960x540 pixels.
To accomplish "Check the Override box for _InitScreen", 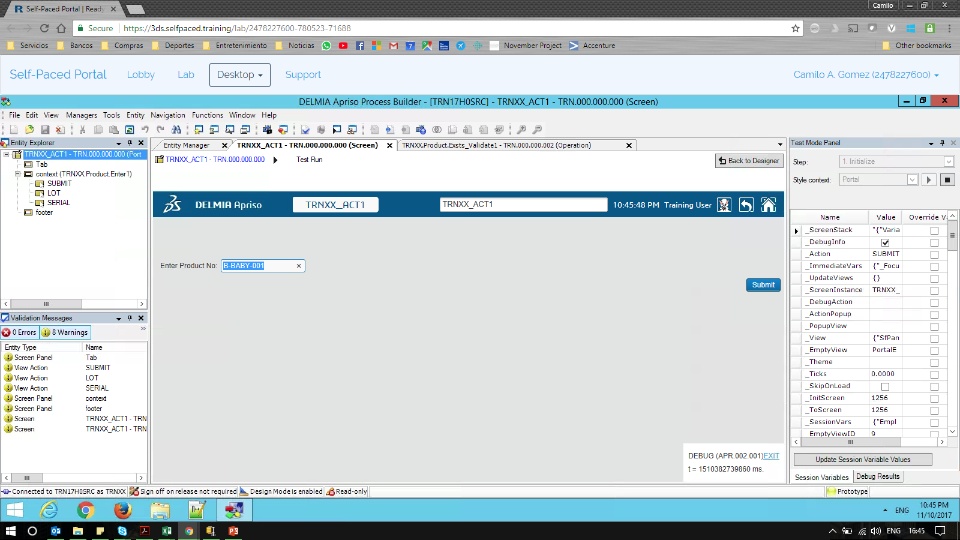I will 934,399.
